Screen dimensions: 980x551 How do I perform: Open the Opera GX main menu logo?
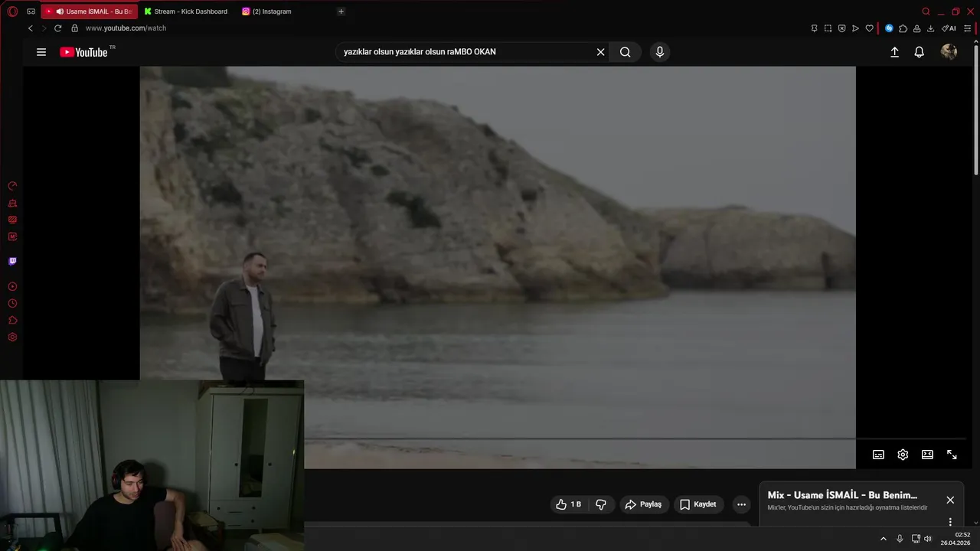pyautogui.click(x=12, y=11)
